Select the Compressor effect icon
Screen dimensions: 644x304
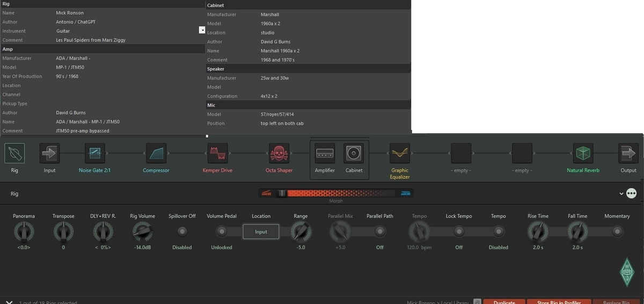pos(156,153)
